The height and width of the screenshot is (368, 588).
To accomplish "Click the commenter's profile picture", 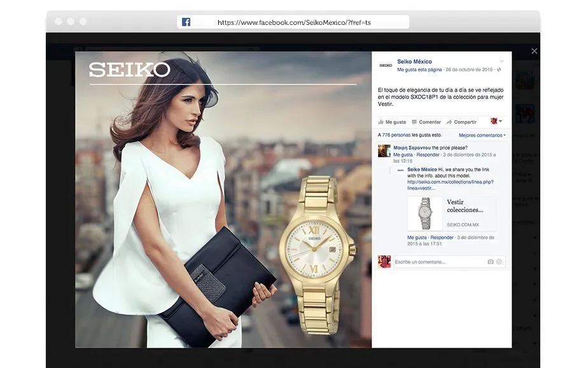I will (x=384, y=151).
